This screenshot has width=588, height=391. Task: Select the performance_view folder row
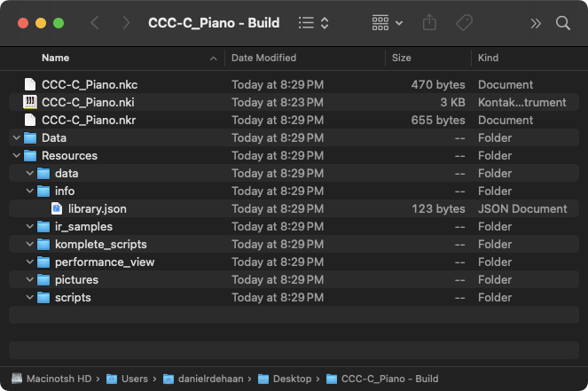pos(104,262)
